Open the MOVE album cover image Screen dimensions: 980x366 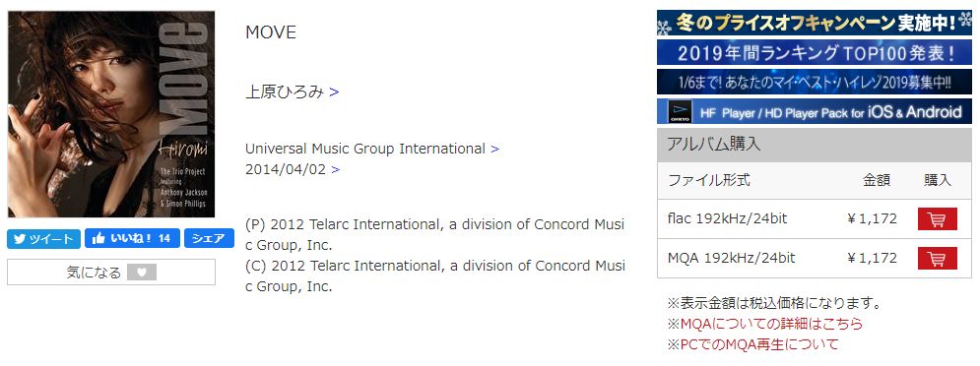[x=111, y=114]
